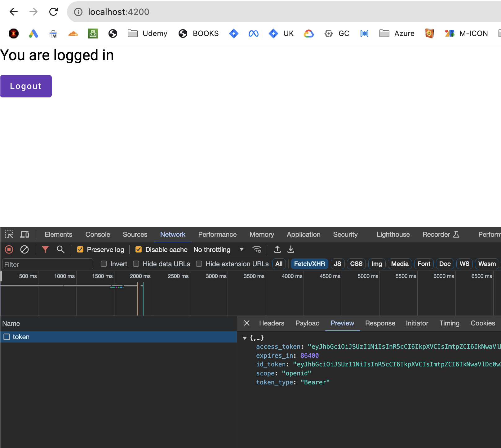Viewport: 501px width, 448px height.
Task: Uncheck the Preserve log checkbox
Action: click(x=80, y=250)
